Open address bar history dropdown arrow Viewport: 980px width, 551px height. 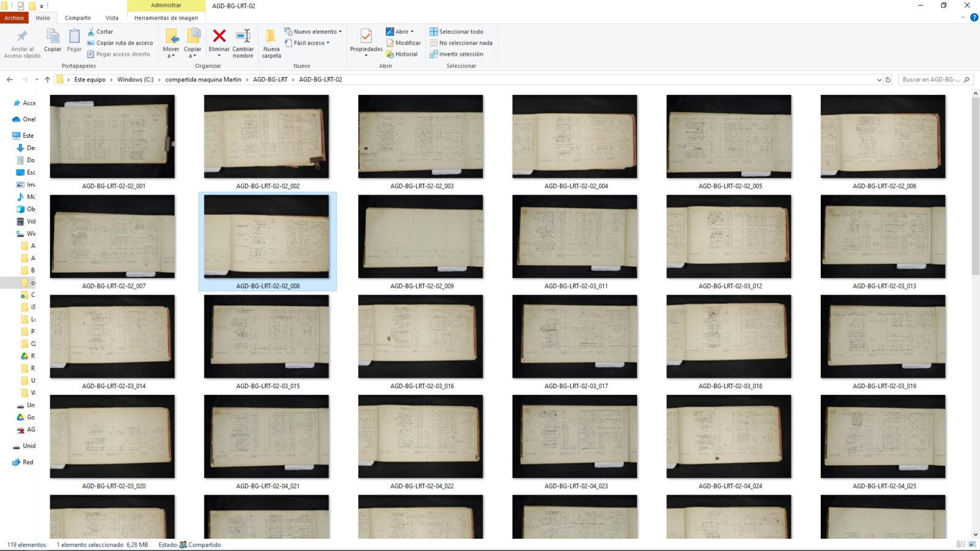pos(879,80)
